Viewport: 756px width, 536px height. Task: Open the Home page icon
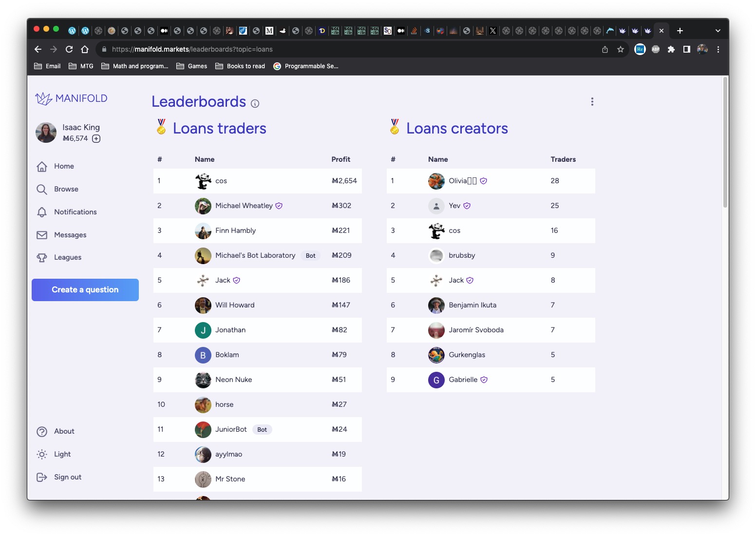point(42,166)
